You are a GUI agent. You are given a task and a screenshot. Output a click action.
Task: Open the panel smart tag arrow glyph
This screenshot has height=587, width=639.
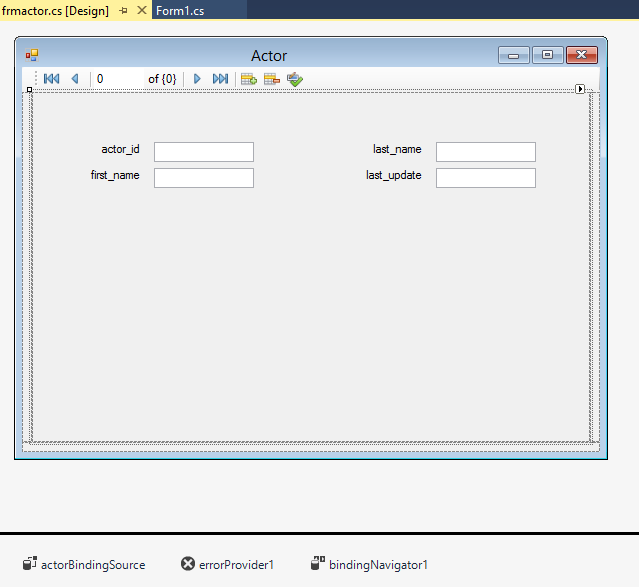pos(580,89)
